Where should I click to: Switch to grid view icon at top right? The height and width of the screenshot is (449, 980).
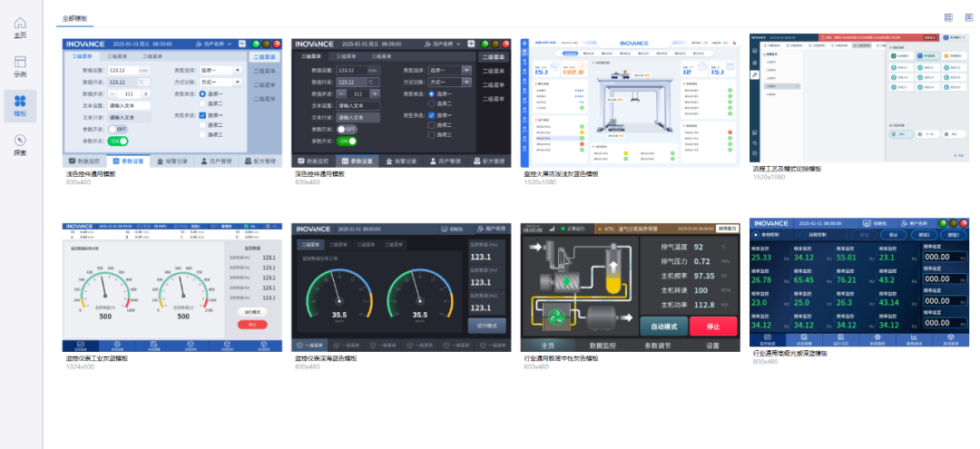(948, 17)
